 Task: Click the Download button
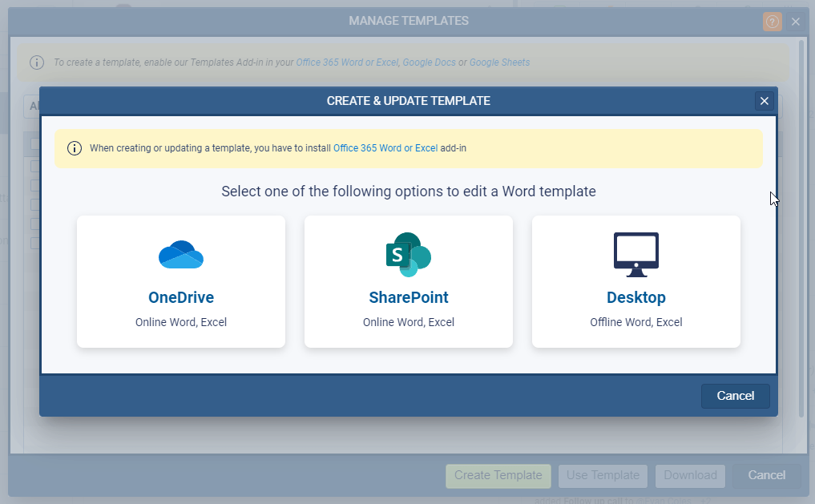pos(690,475)
